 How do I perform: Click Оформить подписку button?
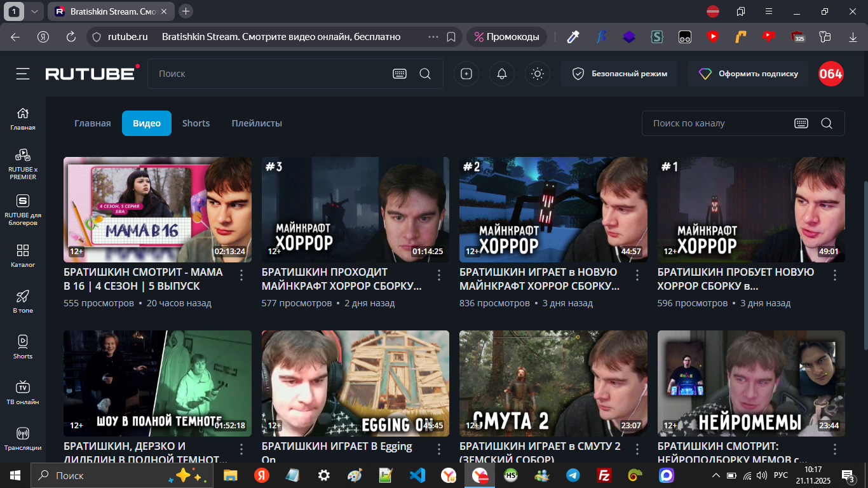coord(748,74)
